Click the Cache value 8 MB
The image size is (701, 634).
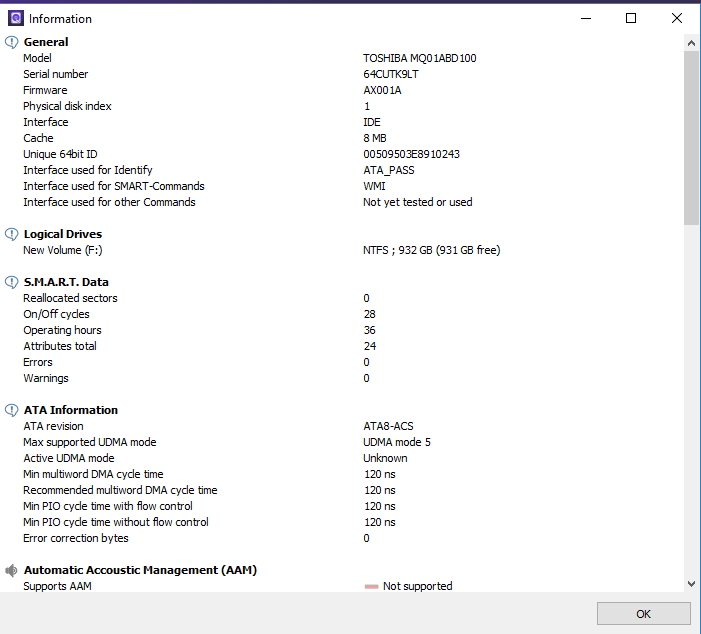tap(375, 138)
